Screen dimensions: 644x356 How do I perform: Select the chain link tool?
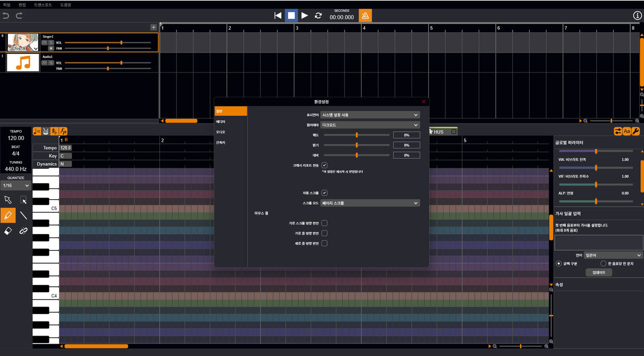pos(24,231)
